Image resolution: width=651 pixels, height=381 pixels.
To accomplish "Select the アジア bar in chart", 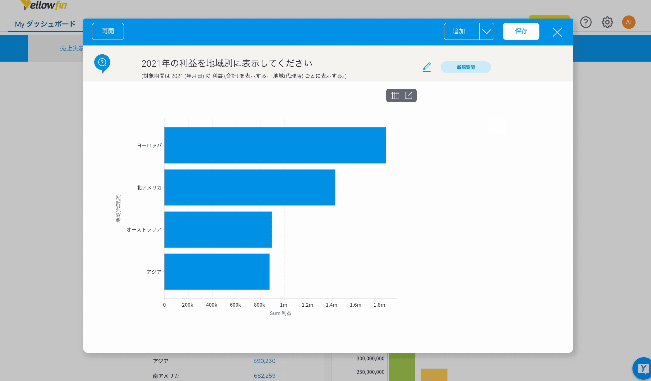I will (x=217, y=272).
